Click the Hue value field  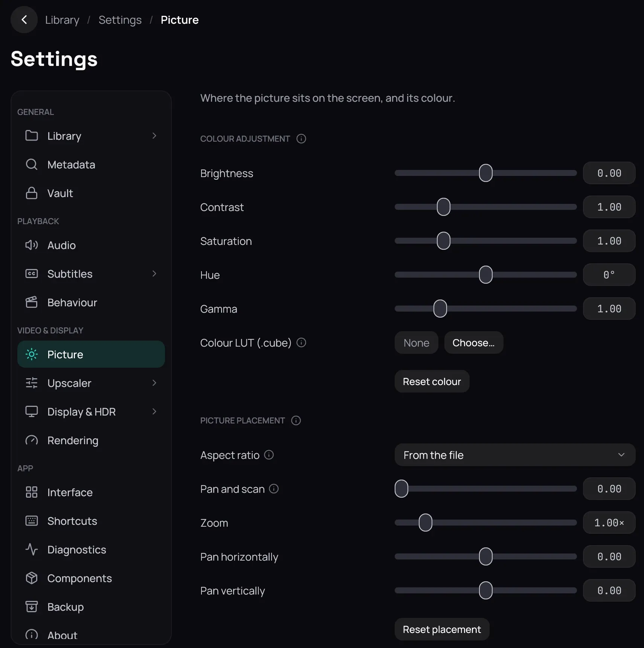click(x=609, y=275)
